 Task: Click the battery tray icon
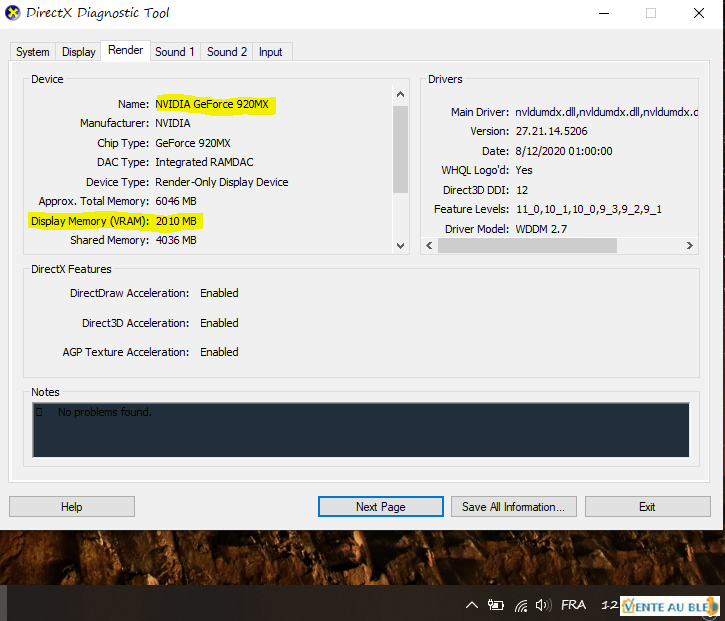pos(496,605)
